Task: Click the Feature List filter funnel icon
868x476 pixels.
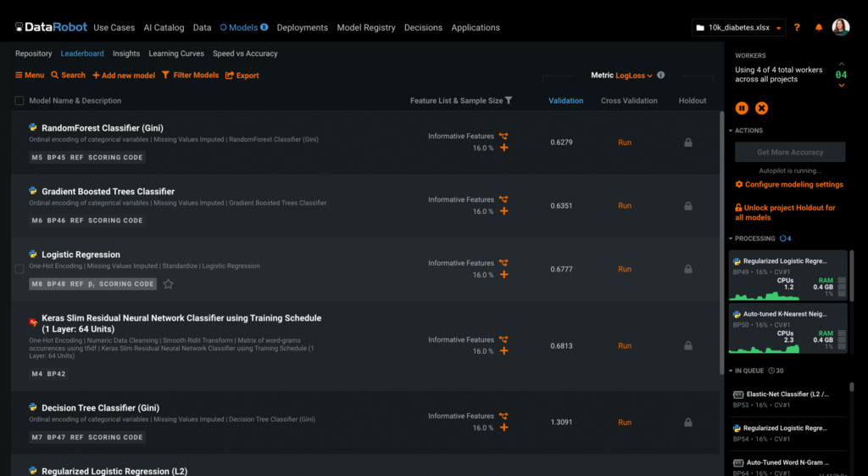Action: (x=509, y=100)
